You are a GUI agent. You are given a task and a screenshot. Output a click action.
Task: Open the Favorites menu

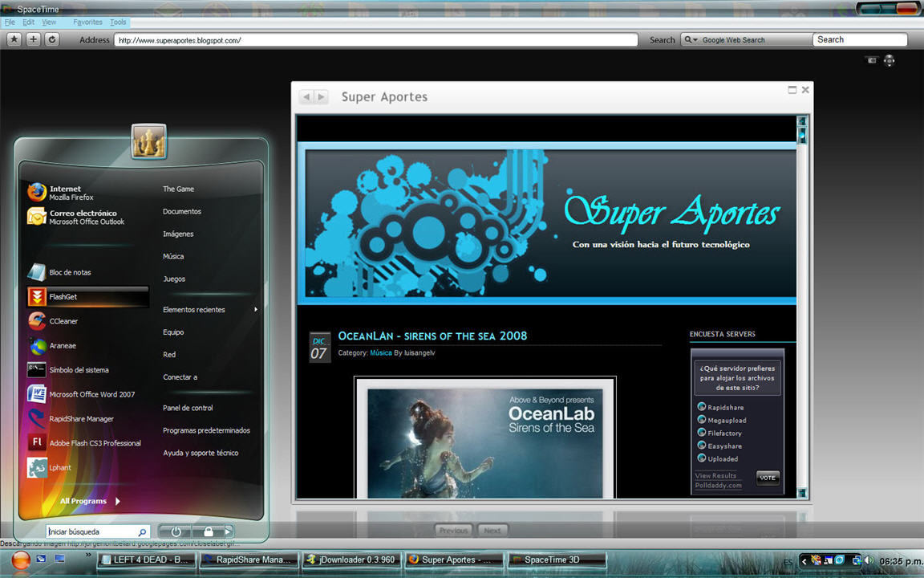[x=87, y=22]
